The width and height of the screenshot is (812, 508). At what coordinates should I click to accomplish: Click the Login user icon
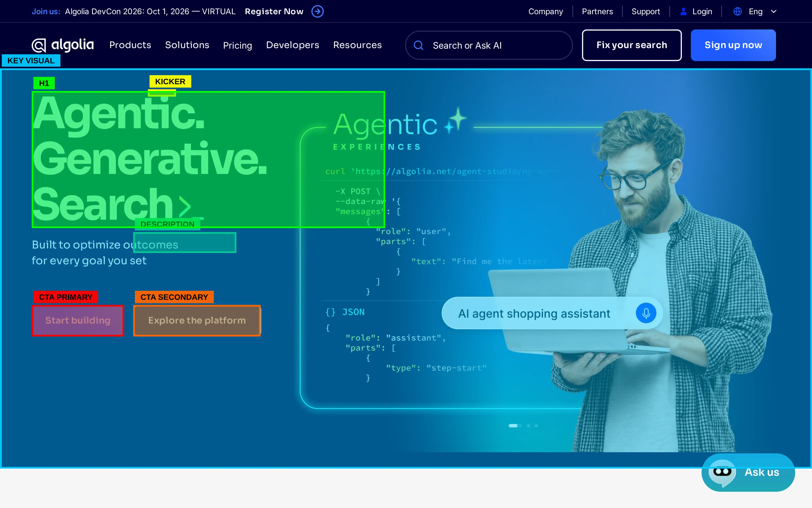click(683, 11)
